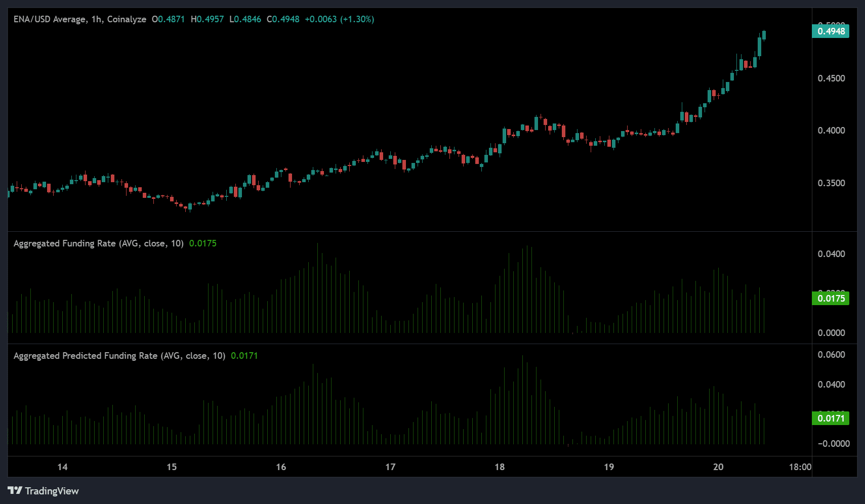Click date 20 on the time axis

[718, 467]
